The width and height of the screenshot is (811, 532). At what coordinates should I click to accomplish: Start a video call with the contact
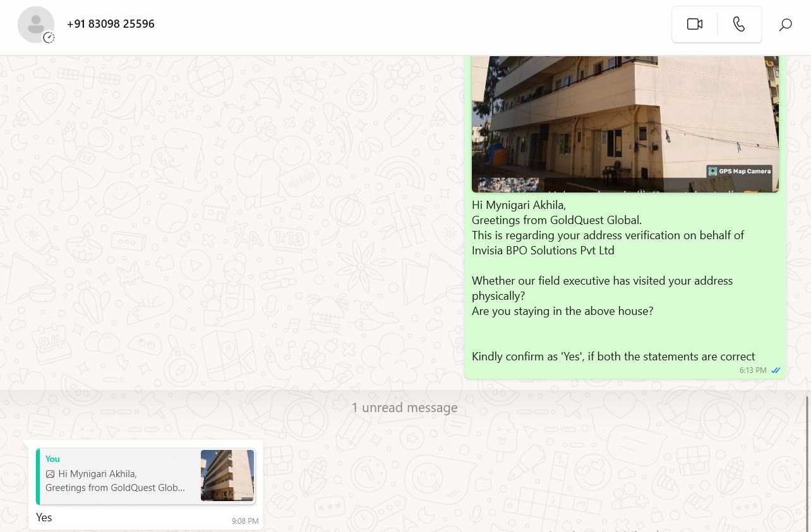coord(694,25)
